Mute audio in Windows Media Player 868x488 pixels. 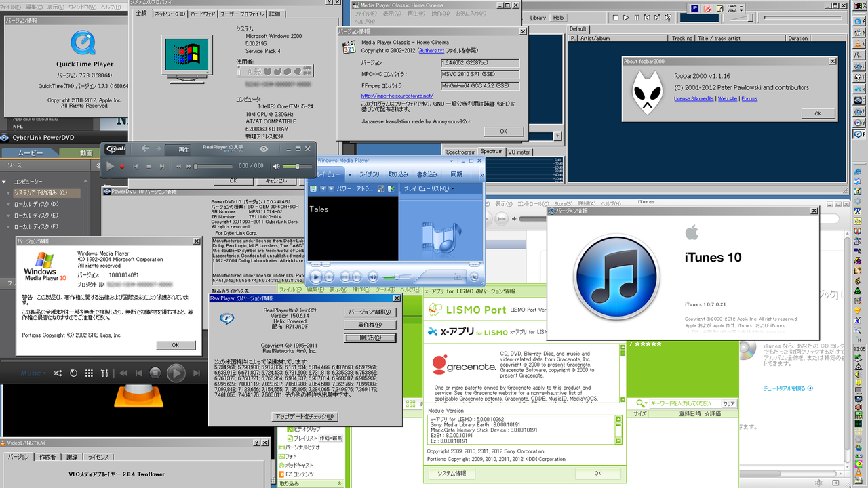pos(372,277)
